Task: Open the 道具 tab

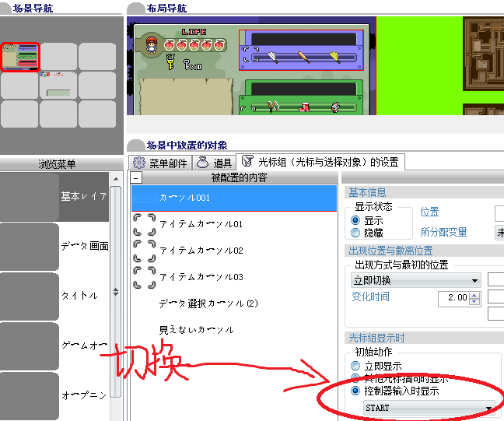Action: click(x=215, y=163)
